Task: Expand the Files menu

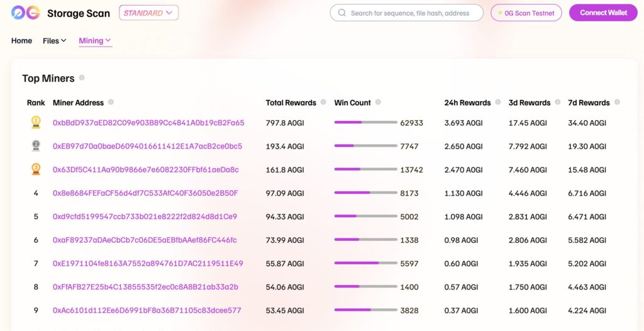Action: [x=54, y=41]
